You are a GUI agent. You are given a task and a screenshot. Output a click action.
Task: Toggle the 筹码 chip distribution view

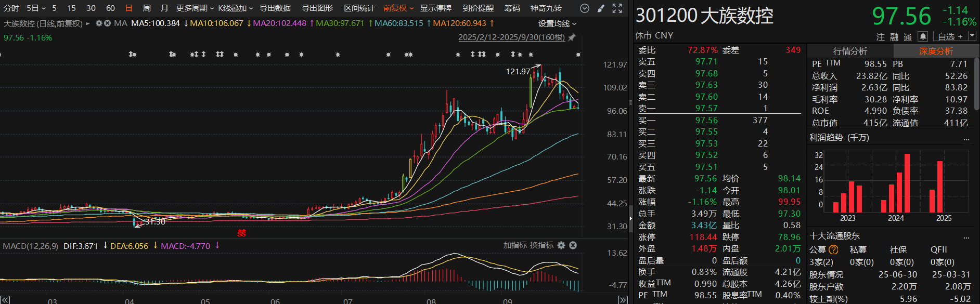[512, 8]
